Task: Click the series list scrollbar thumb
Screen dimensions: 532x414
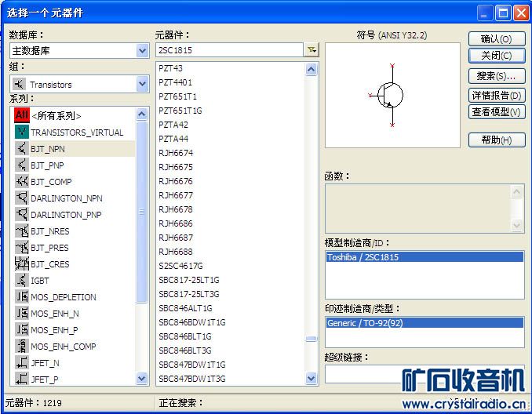Action: click(x=141, y=212)
